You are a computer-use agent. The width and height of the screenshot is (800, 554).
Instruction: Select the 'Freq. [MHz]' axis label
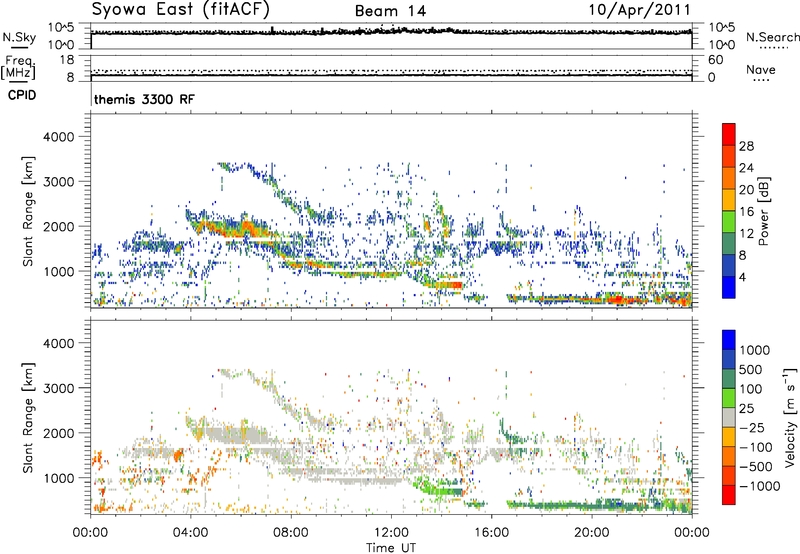(x=18, y=67)
